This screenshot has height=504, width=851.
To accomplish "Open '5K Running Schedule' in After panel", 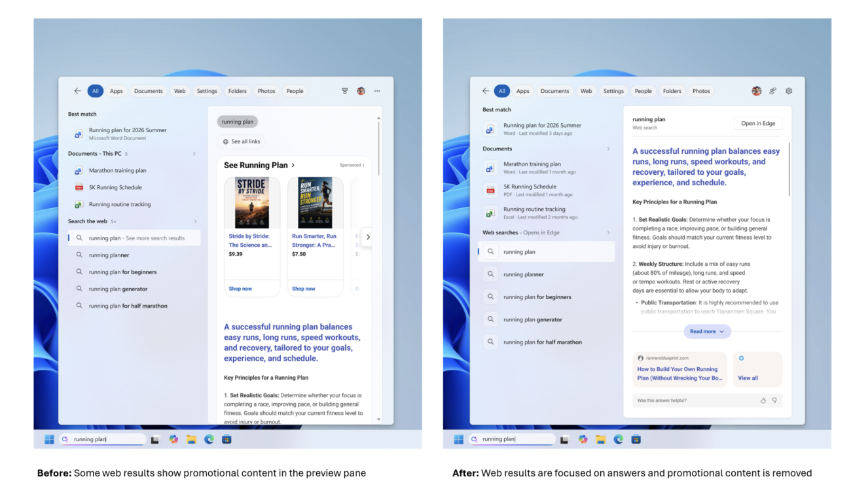I will tap(546, 190).
